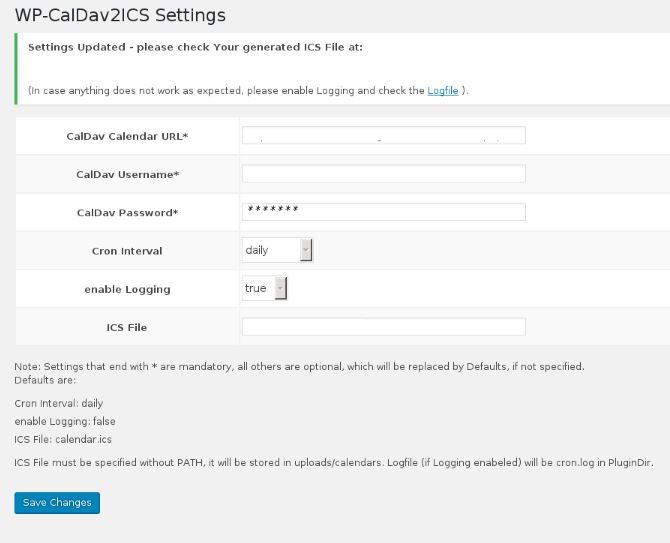Click the 'CalDav Username*' label

[x=127, y=174]
